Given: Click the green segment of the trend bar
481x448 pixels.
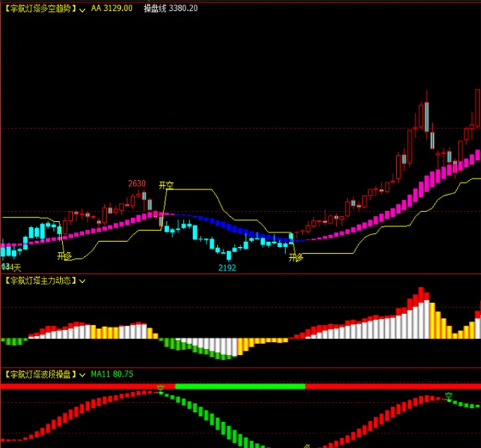Looking at the screenshot, I should coord(240,387).
